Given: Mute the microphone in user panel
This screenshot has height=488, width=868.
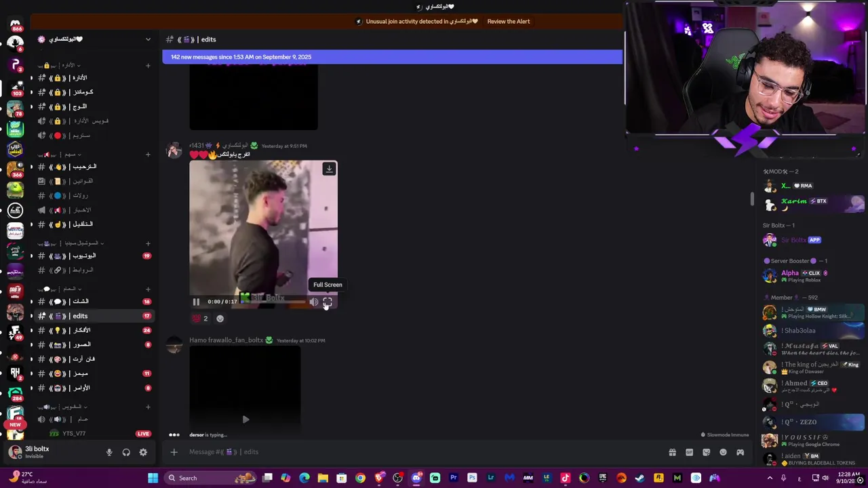Looking at the screenshot, I should (109, 452).
